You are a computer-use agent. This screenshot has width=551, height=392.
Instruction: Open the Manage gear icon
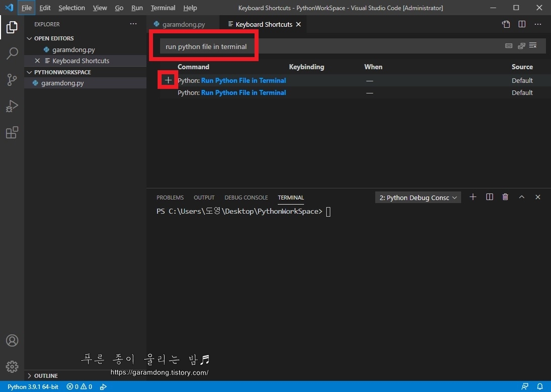click(12, 367)
